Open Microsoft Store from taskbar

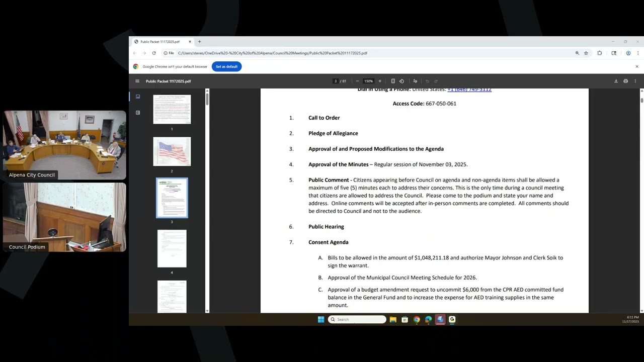(405, 319)
